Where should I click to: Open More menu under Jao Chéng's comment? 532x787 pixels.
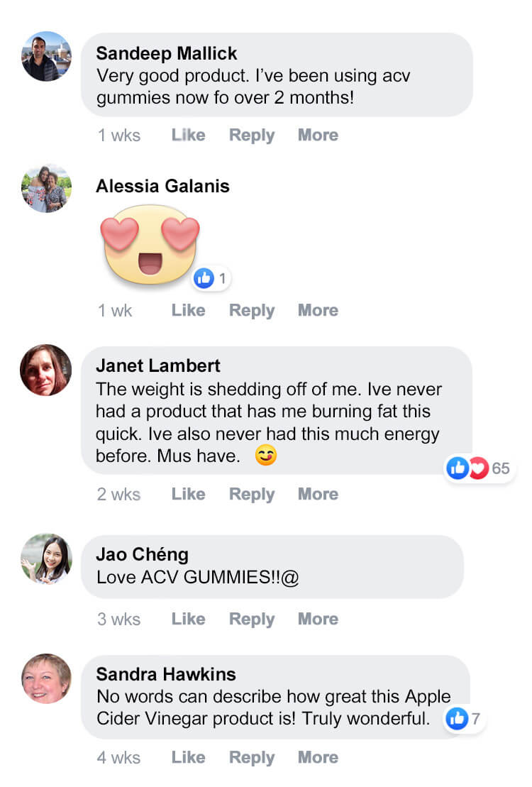318,619
